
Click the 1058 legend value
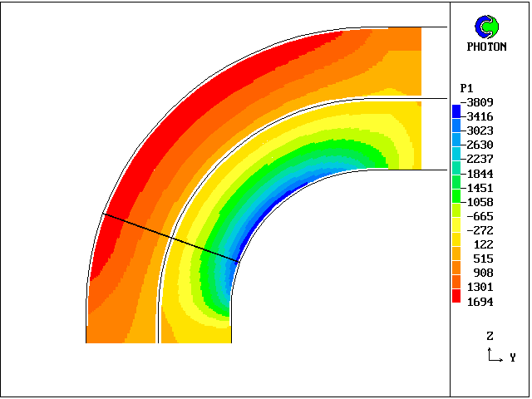click(480, 202)
